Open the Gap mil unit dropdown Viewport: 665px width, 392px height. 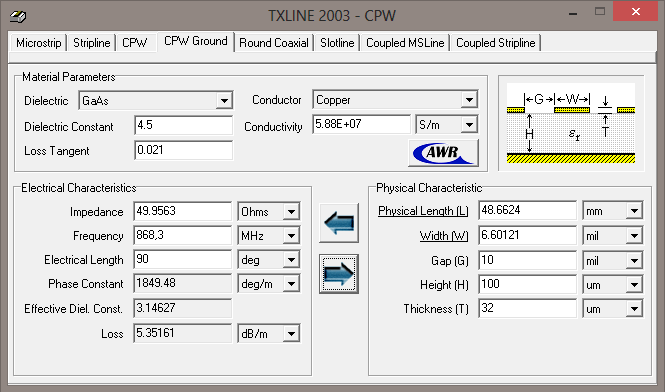634,260
